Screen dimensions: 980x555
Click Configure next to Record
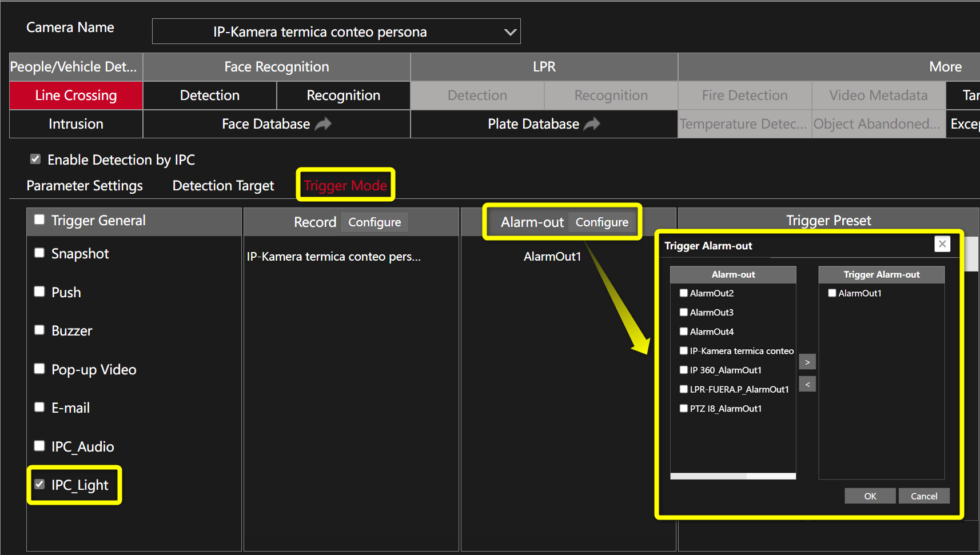click(x=375, y=222)
